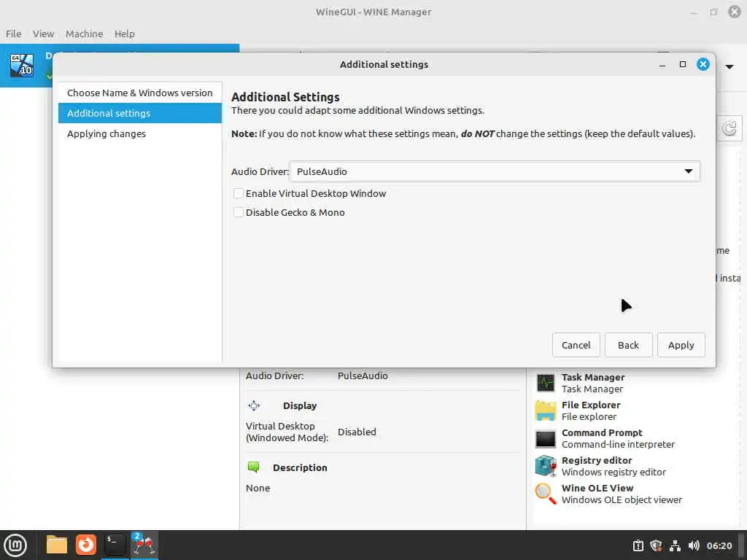This screenshot has width=747, height=560.
Task: Click the Description speech bubble icon
Action: 253,467
